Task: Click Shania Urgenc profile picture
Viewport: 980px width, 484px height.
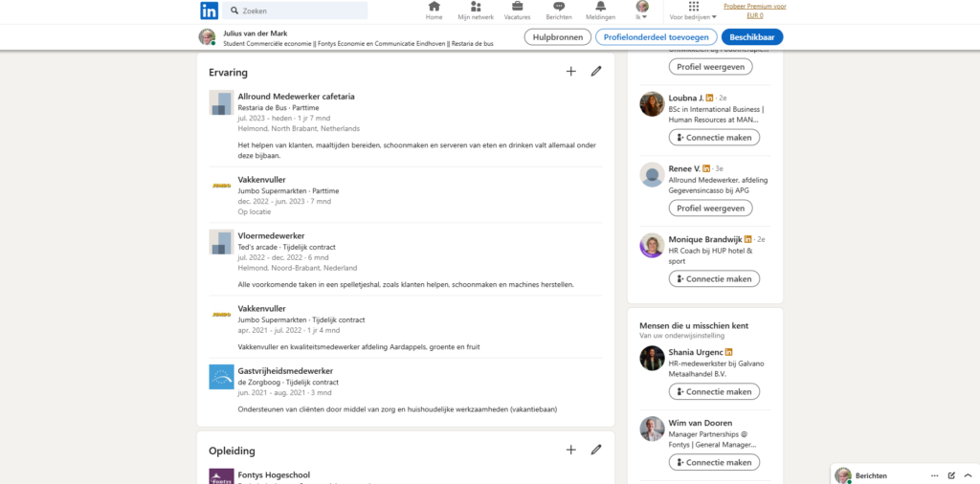Action: 652,358
